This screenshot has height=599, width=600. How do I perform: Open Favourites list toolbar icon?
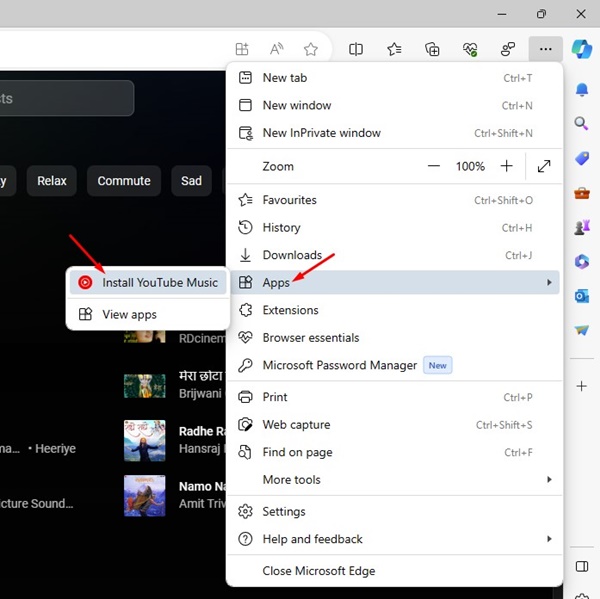click(x=394, y=49)
